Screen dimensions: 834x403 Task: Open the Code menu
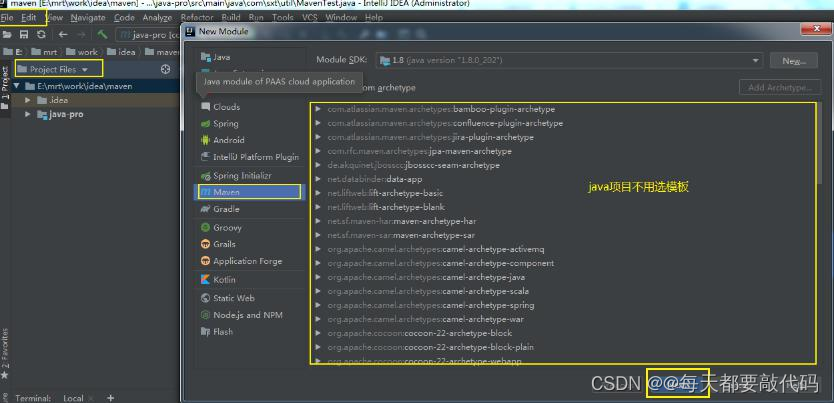(124, 18)
